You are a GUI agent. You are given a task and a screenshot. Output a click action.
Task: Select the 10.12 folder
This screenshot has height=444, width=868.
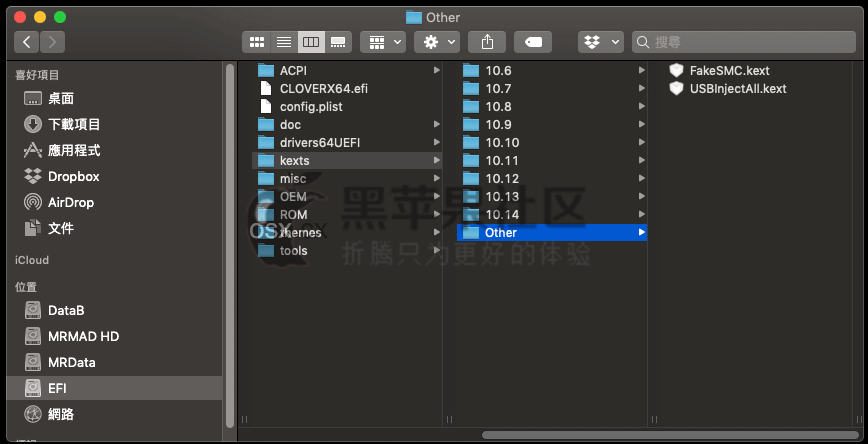point(552,178)
